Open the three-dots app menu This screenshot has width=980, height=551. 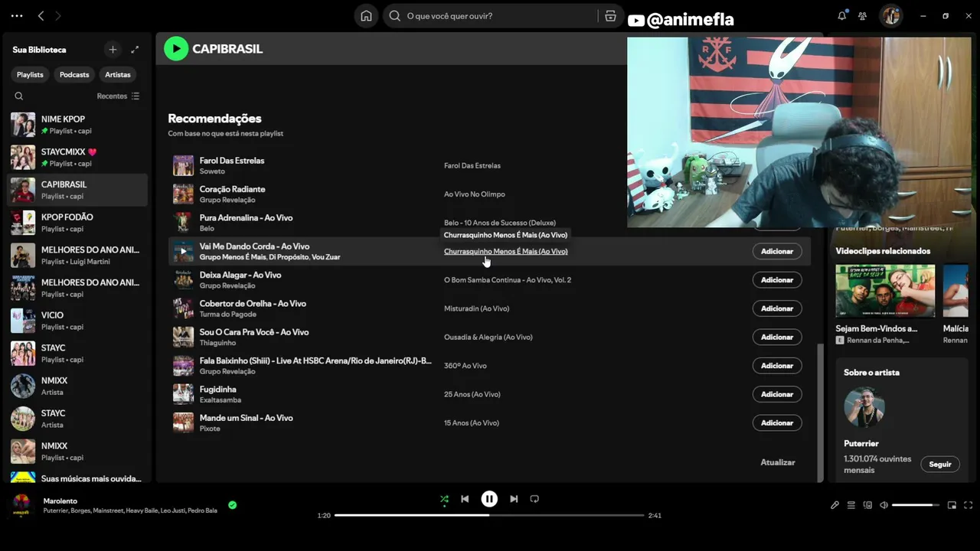point(17,15)
